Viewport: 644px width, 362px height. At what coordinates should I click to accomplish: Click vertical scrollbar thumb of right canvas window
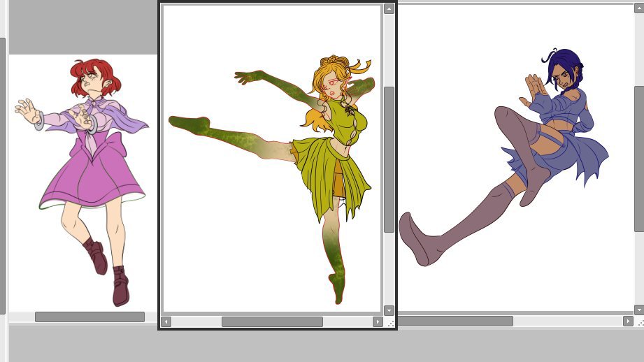[x=639, y=159]
